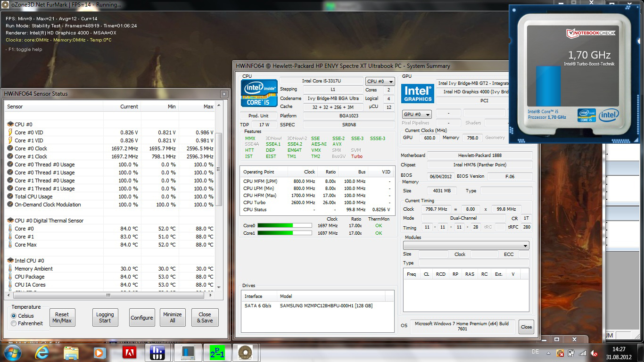Close the Sensor Status window X
This screenshot has width=644, height=362.
(224, 94)
